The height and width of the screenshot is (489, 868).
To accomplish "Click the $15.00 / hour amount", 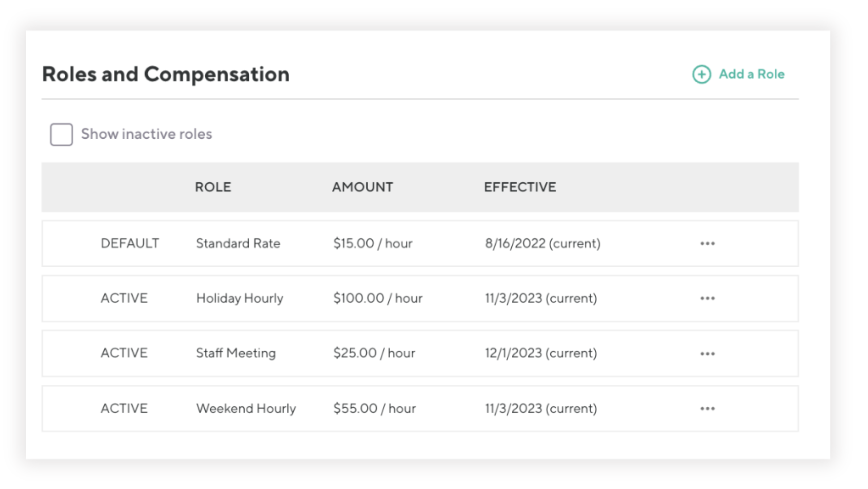I will tap(373, 244).
